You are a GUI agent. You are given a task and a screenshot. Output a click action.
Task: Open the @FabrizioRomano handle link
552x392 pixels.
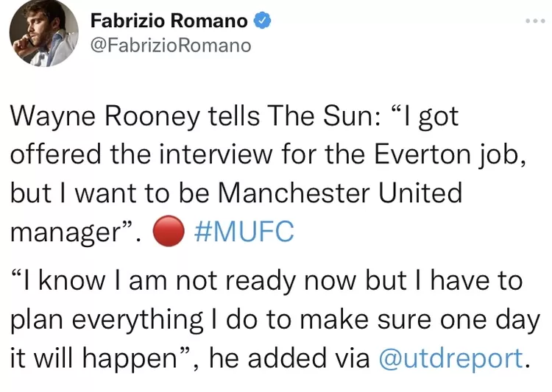tap(170, 46)
